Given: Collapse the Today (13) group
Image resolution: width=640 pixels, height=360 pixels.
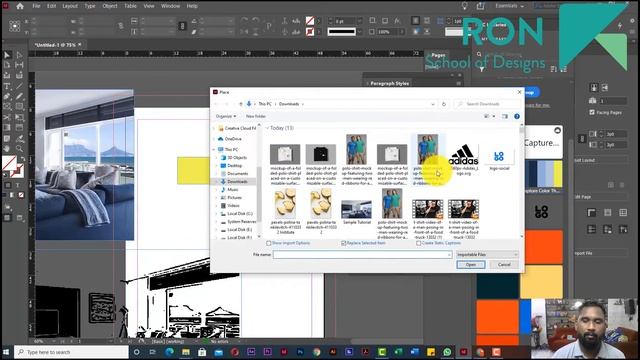Looking at the screenshot, I should click(267, 128).
